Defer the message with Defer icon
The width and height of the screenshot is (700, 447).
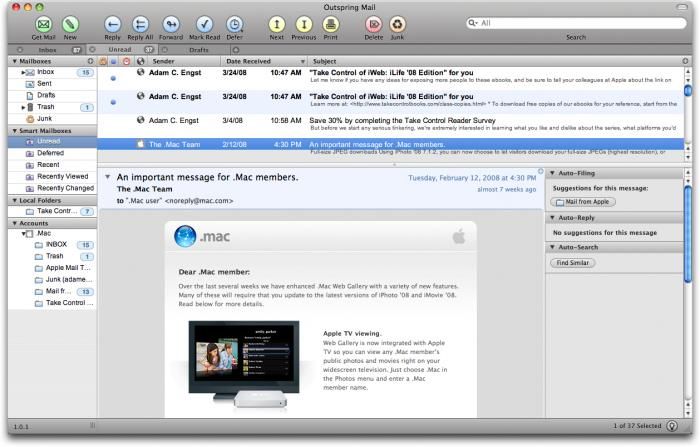pos(234,24)
